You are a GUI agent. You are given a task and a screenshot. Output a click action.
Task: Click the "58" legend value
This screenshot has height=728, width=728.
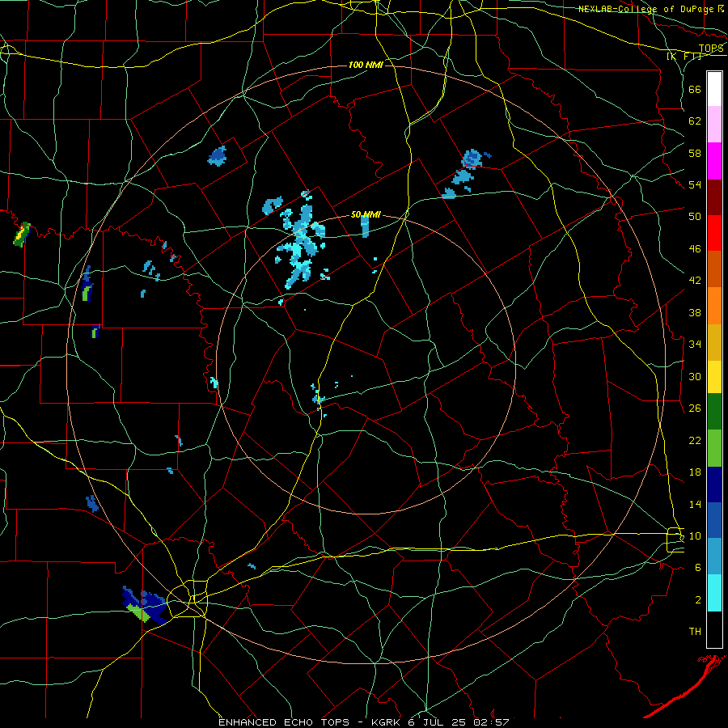click(695, 153)
